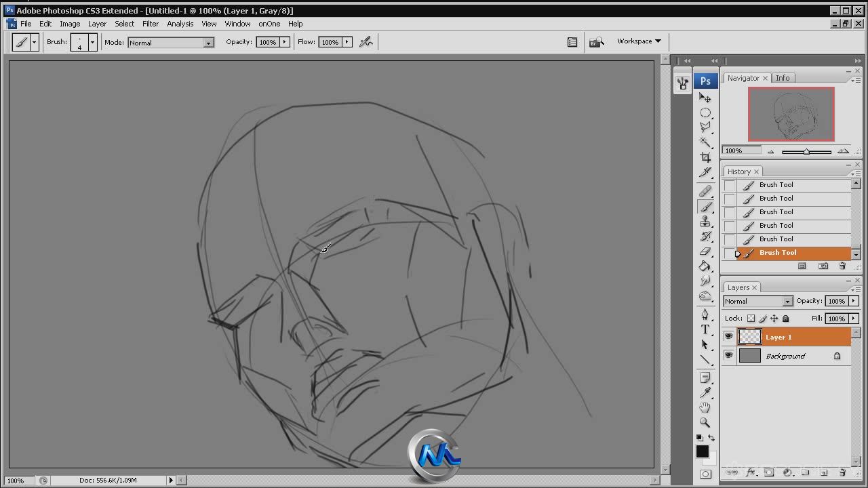The width and height of the screenshot is (868, 488).
Task: Enable airbrush mode in options bar
Action: pyautogui.click(x=366, y=42)
